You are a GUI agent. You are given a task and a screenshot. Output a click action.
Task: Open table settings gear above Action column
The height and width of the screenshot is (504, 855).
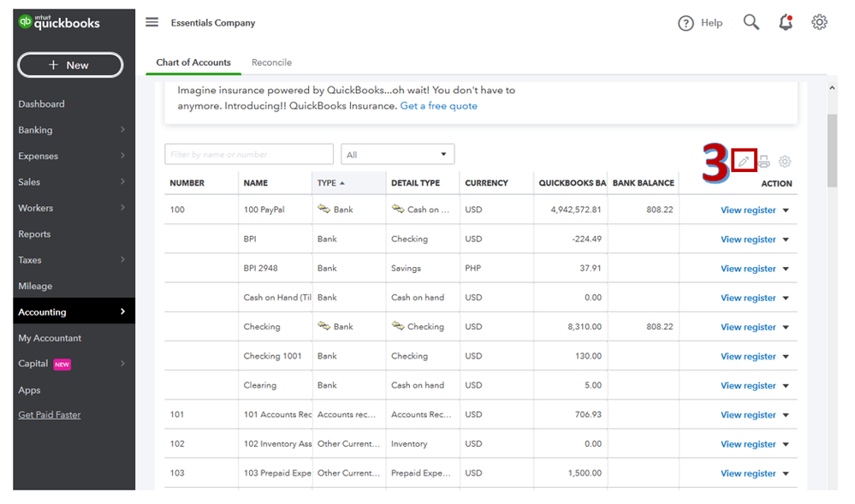click(x=785, y=162)
